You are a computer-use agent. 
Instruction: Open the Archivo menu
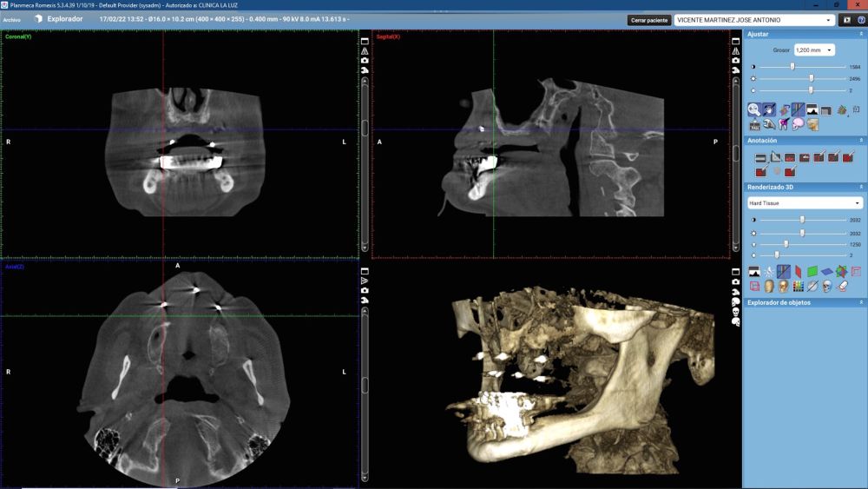[x=11, y=19]
